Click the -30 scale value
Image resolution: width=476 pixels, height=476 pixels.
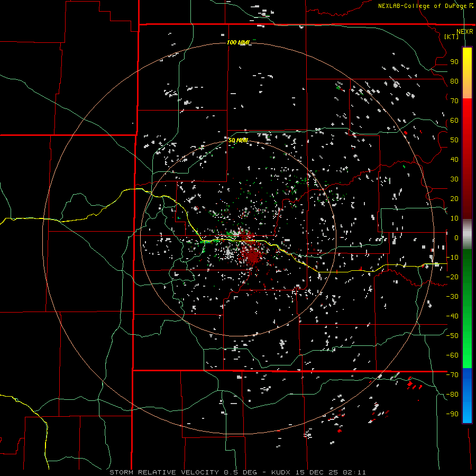coord(452,297)
